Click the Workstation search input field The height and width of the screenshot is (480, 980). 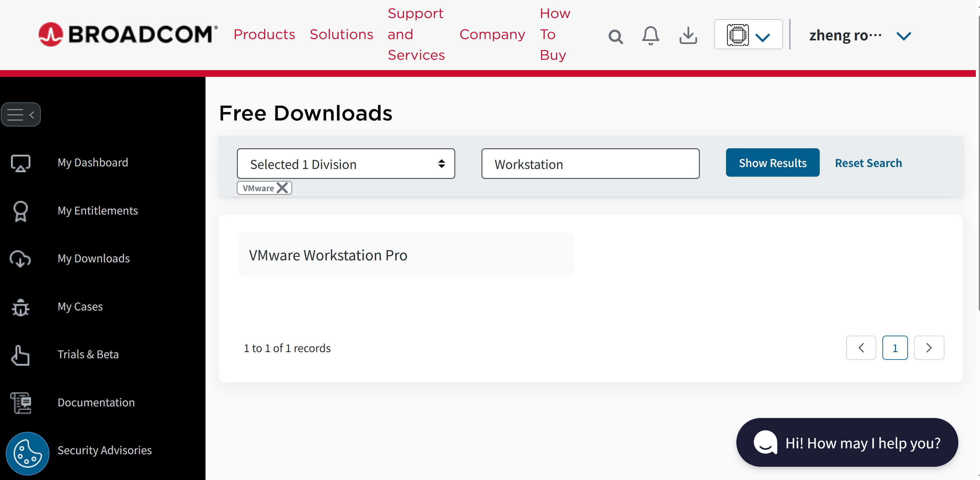[x=590, y=163]
